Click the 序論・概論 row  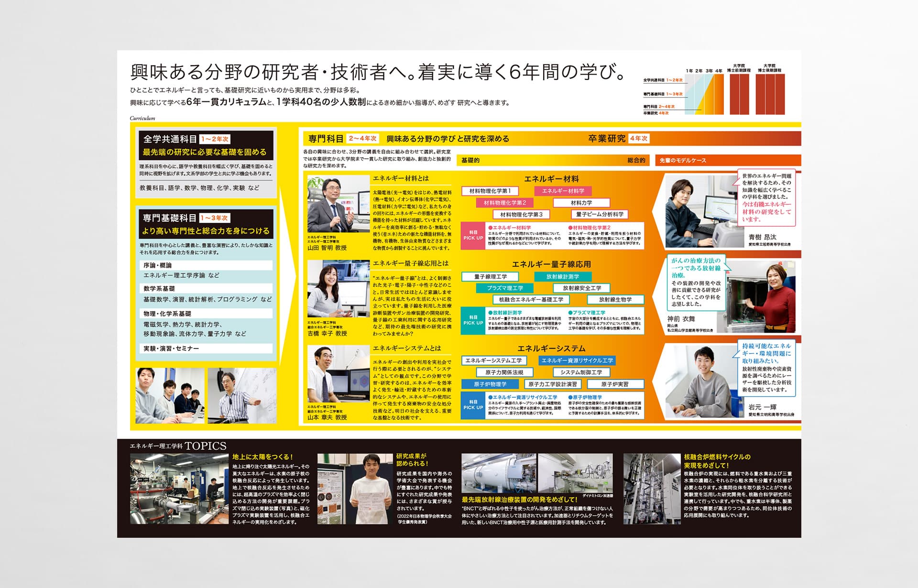(x=206, y=265)
